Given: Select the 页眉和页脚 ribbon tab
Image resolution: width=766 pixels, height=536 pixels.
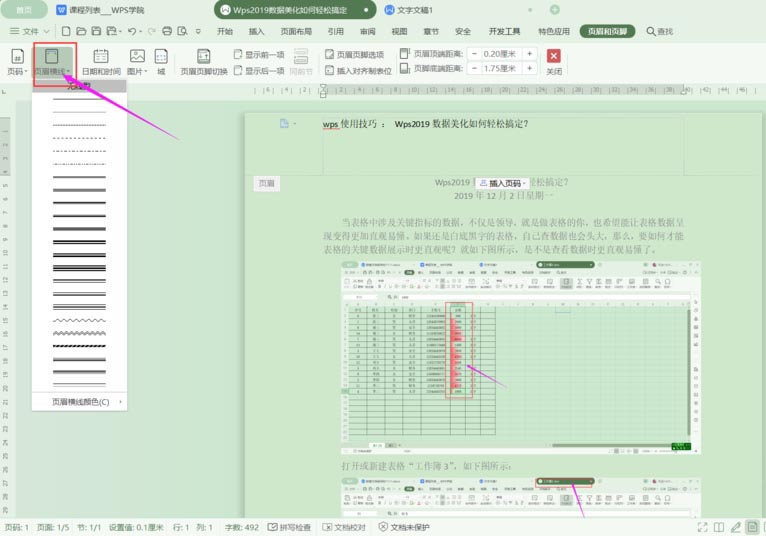Looking at the screenshot, I should click(607, 31).
